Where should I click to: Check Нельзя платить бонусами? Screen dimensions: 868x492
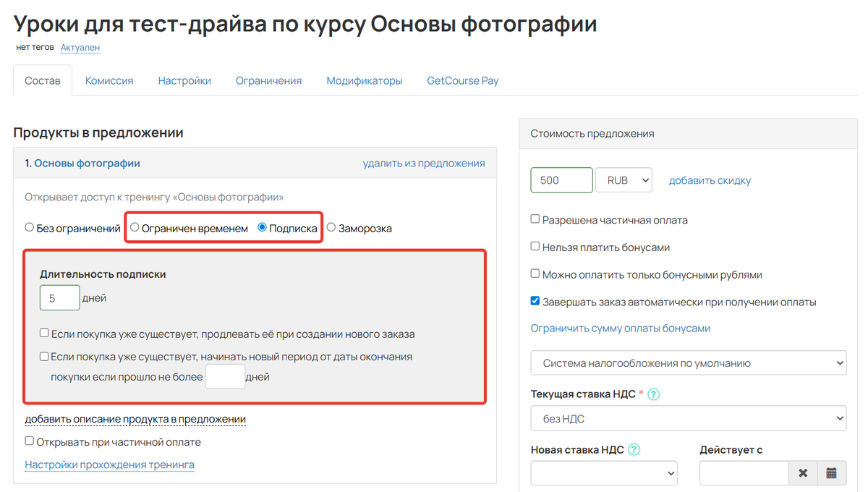tap(535, 247)
